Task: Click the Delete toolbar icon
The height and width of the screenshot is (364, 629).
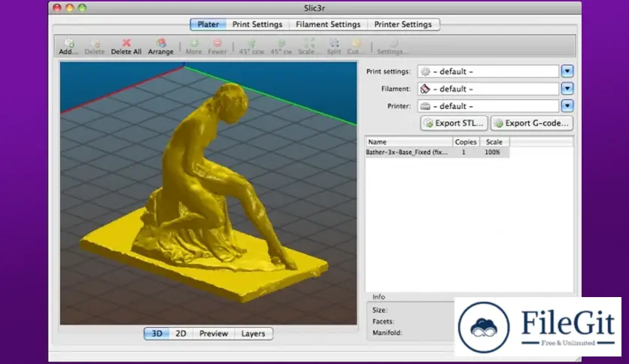Action: [95, 47]
